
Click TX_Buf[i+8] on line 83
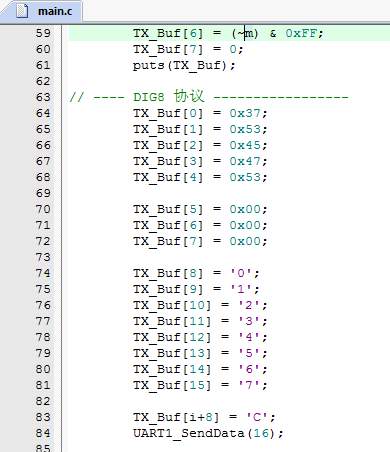176,417
